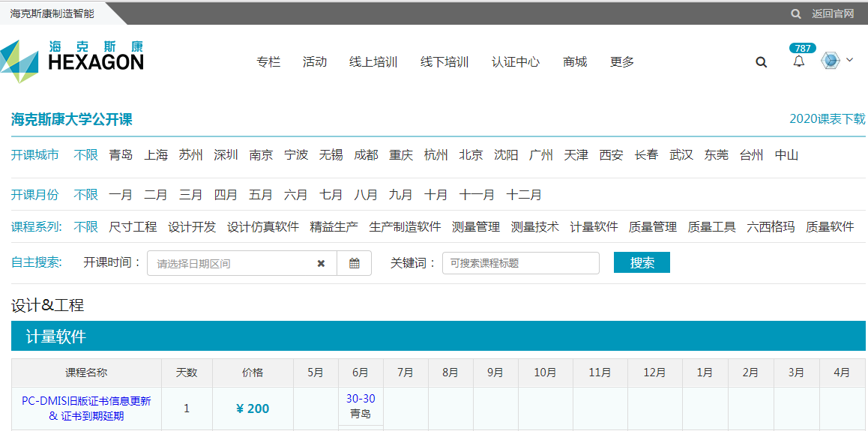Filter series by 测量管理
This screenshot has width=868, height=431.
(476, 227)
